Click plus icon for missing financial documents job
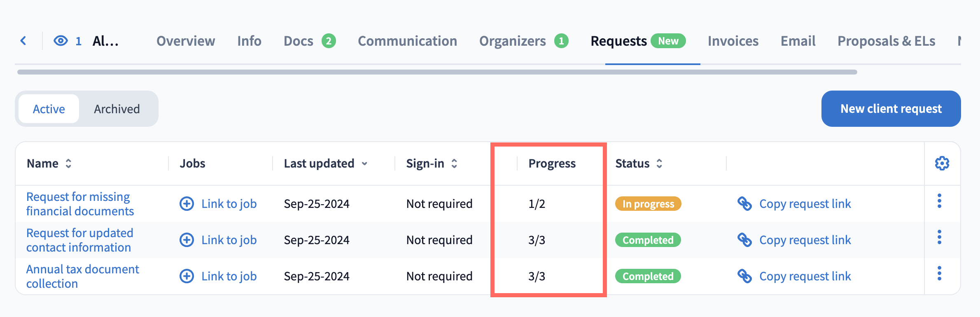Viewport: 980px width, 317px height. 187,204
